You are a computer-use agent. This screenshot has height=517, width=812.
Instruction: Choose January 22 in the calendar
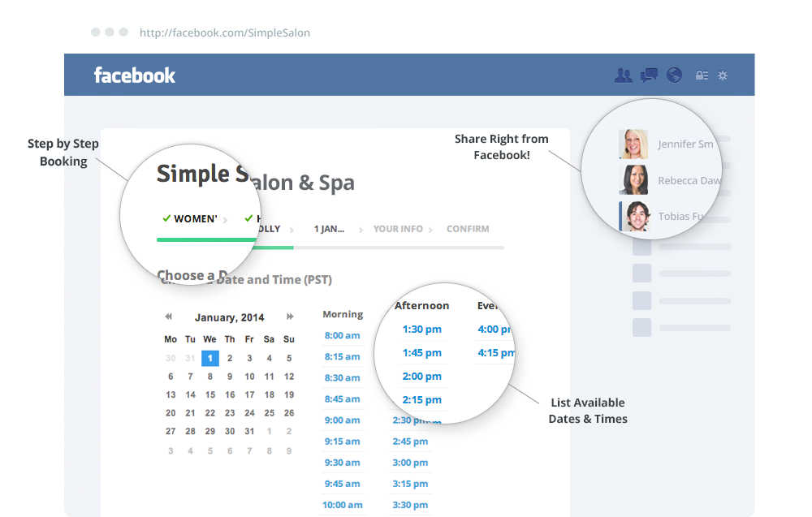pyautogui.click(x=209, y=413)
